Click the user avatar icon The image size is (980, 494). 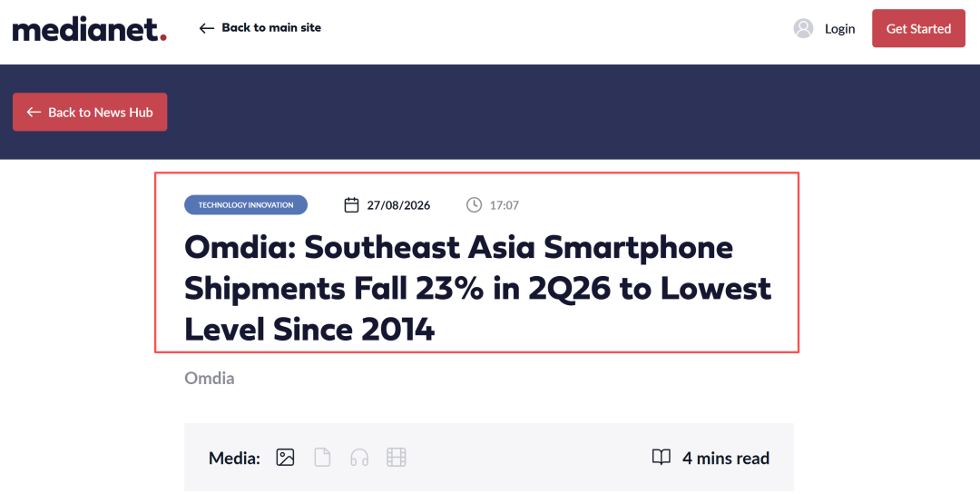click(x=803, y=28)
